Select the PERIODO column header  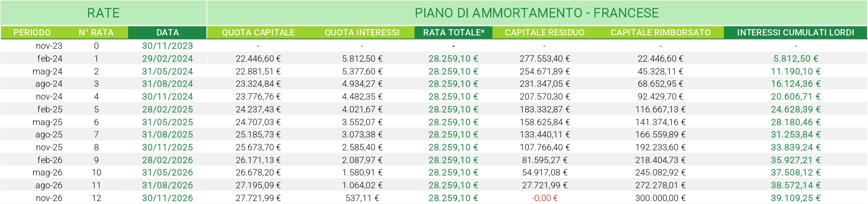[32, 33]
